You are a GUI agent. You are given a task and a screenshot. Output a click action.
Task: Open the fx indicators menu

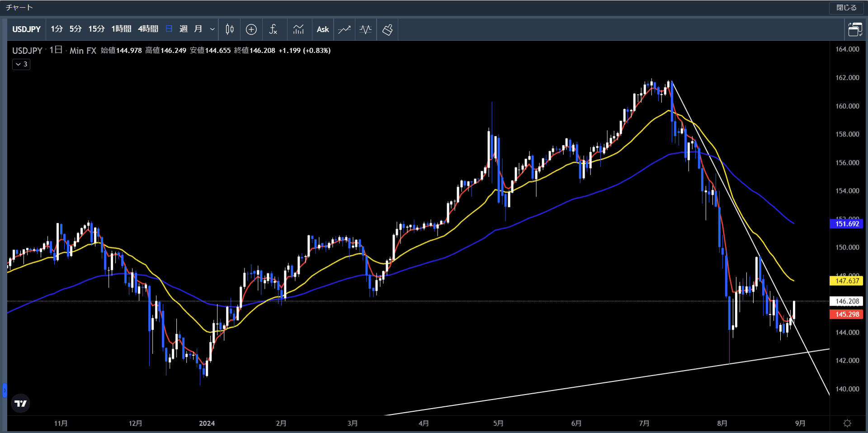coord(273,29)
